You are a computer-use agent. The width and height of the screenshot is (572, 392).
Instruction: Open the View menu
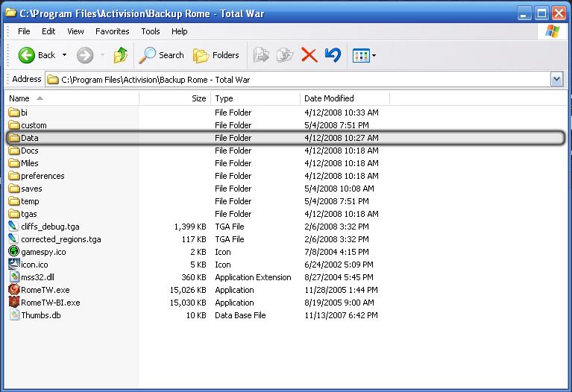point(75,31)
